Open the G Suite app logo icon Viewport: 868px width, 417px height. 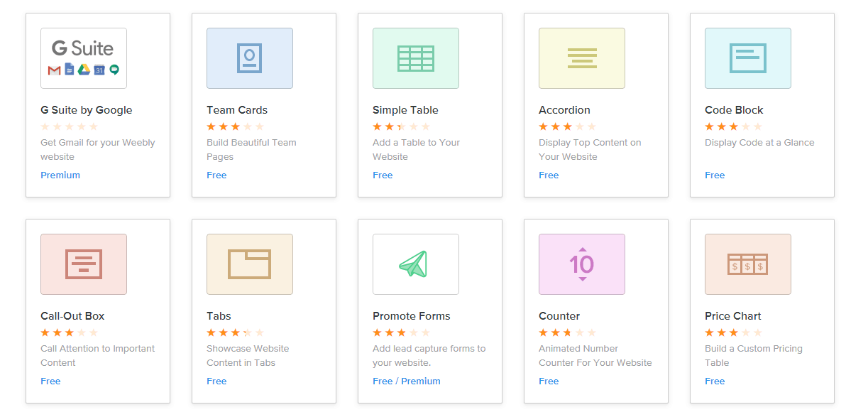(x=84, y=58)
